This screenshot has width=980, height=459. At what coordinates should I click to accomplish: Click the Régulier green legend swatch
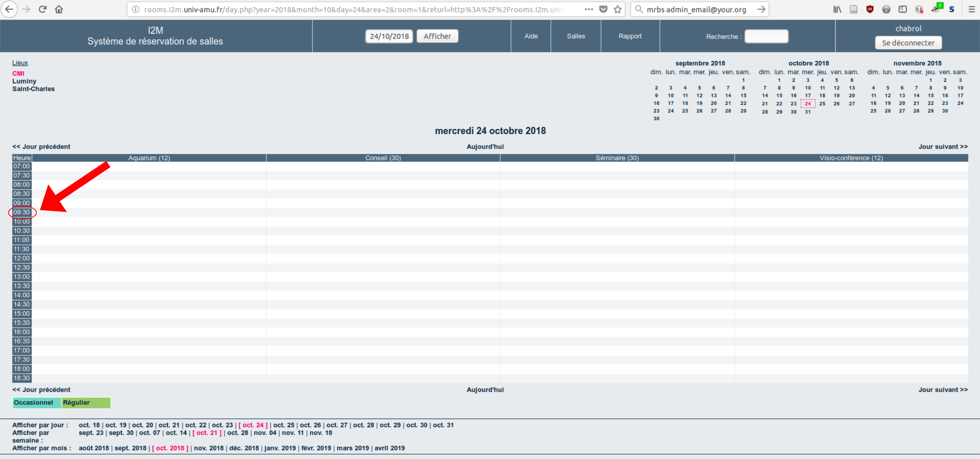[86, 403]
